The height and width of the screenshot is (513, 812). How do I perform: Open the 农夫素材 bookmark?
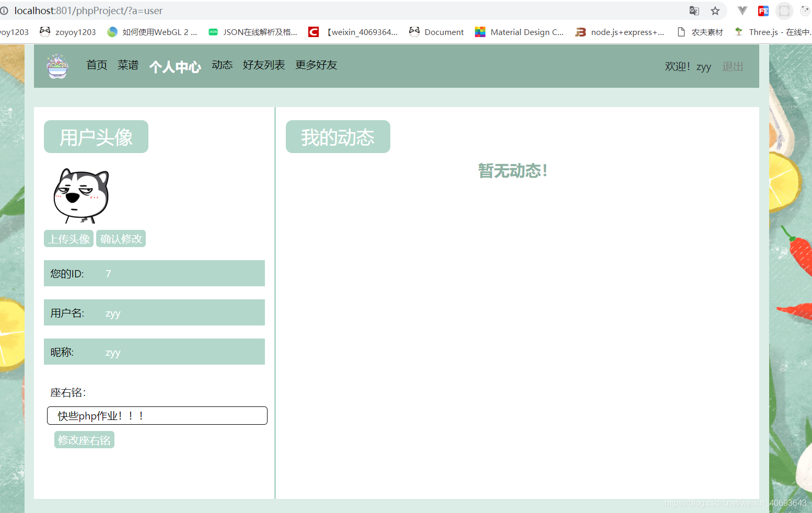pos(708,32)
